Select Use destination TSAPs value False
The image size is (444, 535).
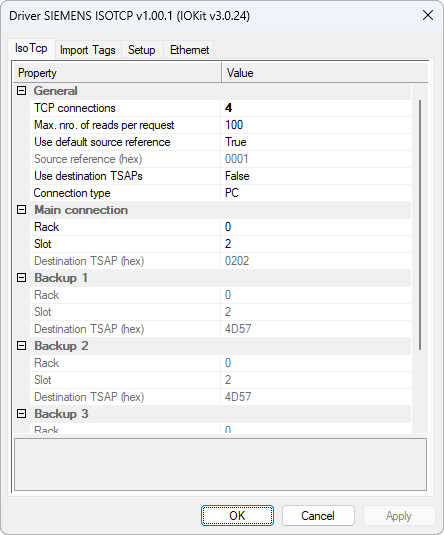[316, 176]
